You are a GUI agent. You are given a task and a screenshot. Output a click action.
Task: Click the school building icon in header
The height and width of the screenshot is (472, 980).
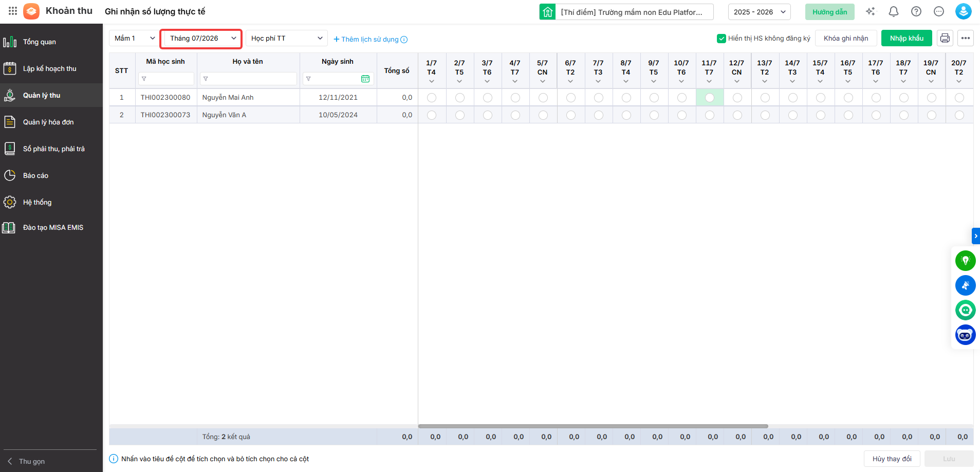(x=547, y=12)
